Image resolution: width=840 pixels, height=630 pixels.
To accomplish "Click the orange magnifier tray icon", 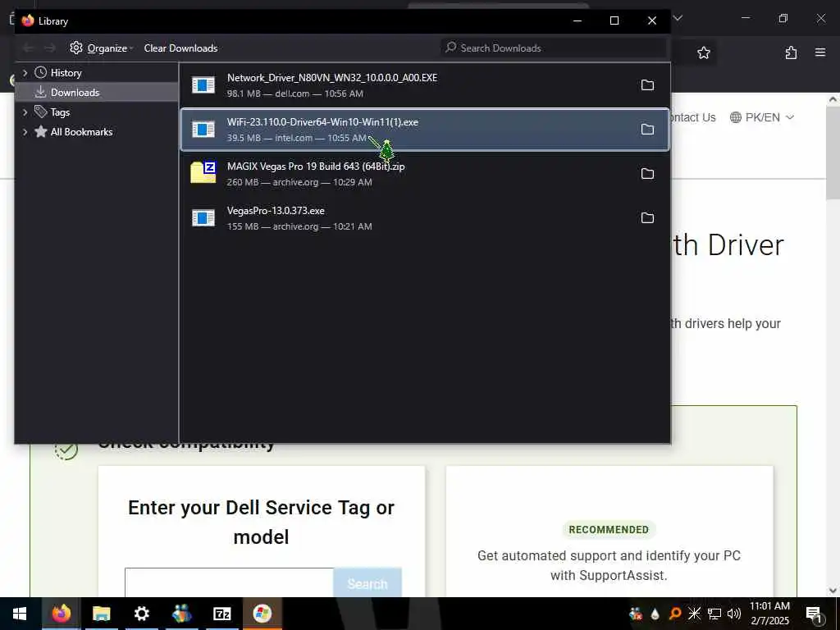I will click(675, 614).
